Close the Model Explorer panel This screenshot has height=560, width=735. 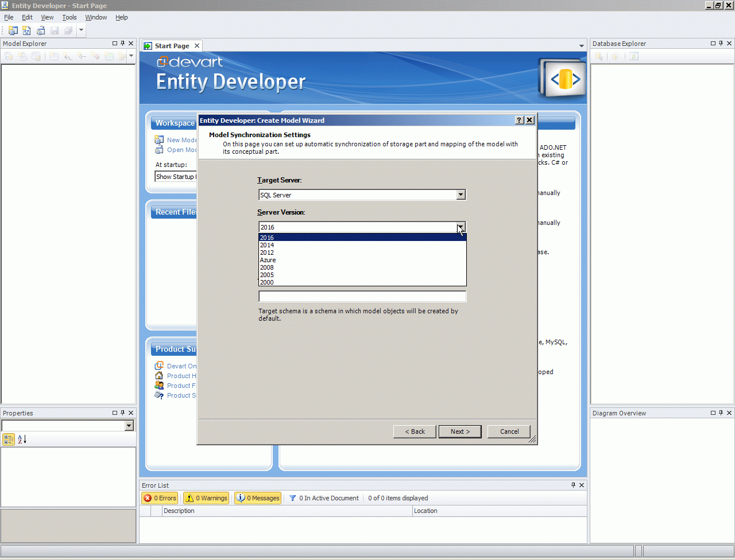pyautogui.click(x=131, y=44)
